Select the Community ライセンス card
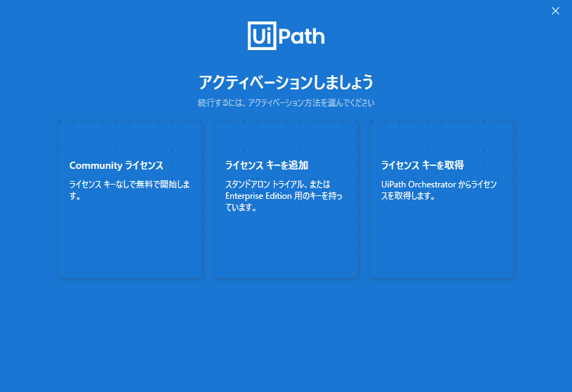 pyautogui.click(x=130, y=200)
